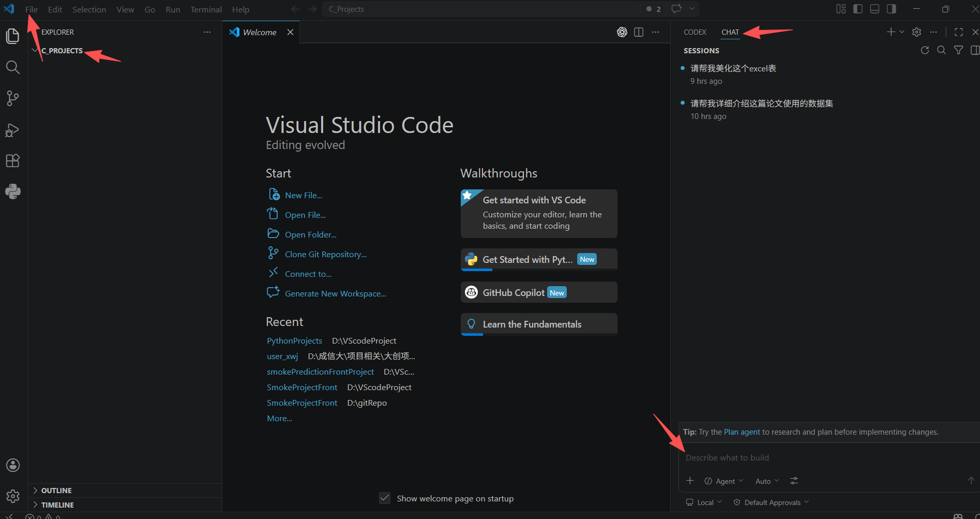
Task: Open the Search view in activity bar
Action: click(12, 67)
